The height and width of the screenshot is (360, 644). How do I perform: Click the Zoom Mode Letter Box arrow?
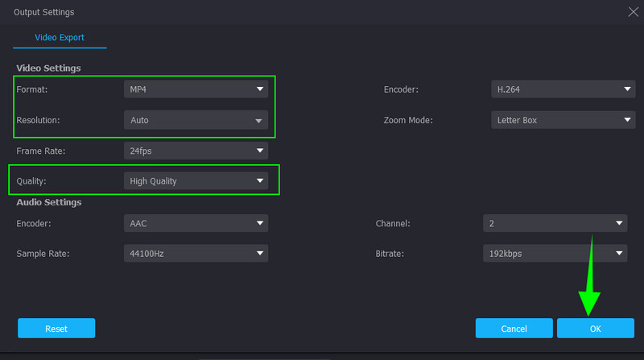coord(627,120)
